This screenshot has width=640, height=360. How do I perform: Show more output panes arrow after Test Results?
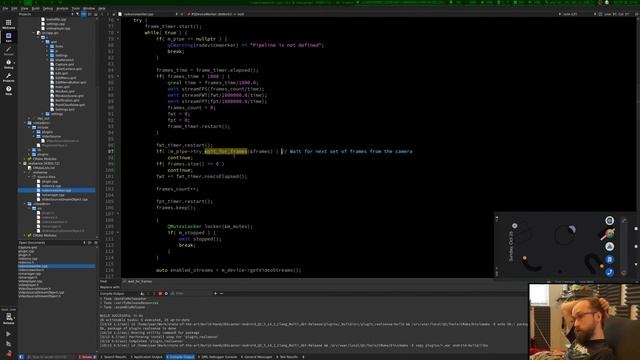[303, 357]
